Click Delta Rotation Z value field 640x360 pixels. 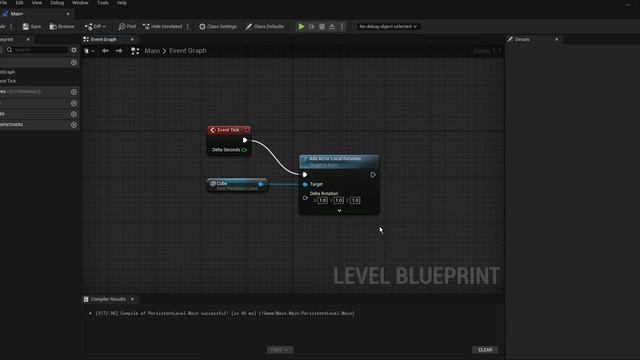point(355,200)
